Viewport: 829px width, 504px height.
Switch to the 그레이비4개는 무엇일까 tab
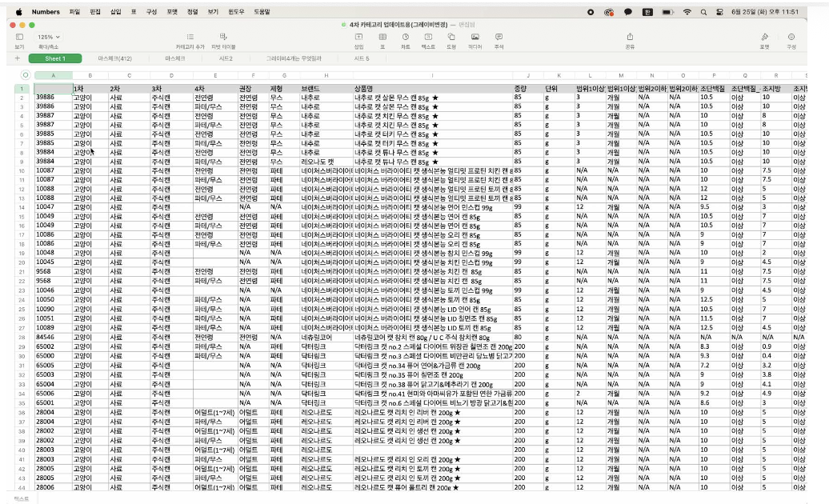(x=294, y=58)
